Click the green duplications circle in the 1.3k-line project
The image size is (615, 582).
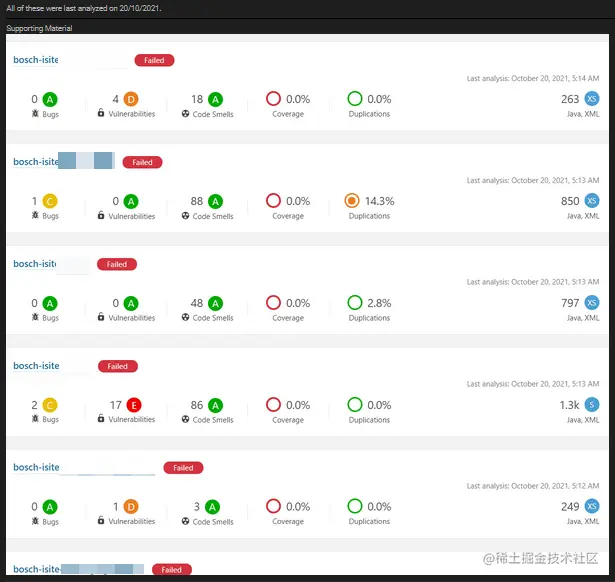point(355,404)
